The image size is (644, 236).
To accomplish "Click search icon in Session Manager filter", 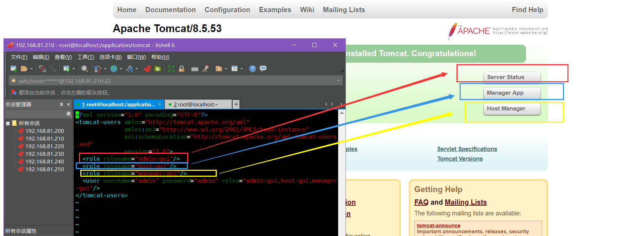I will coord(69,114).
